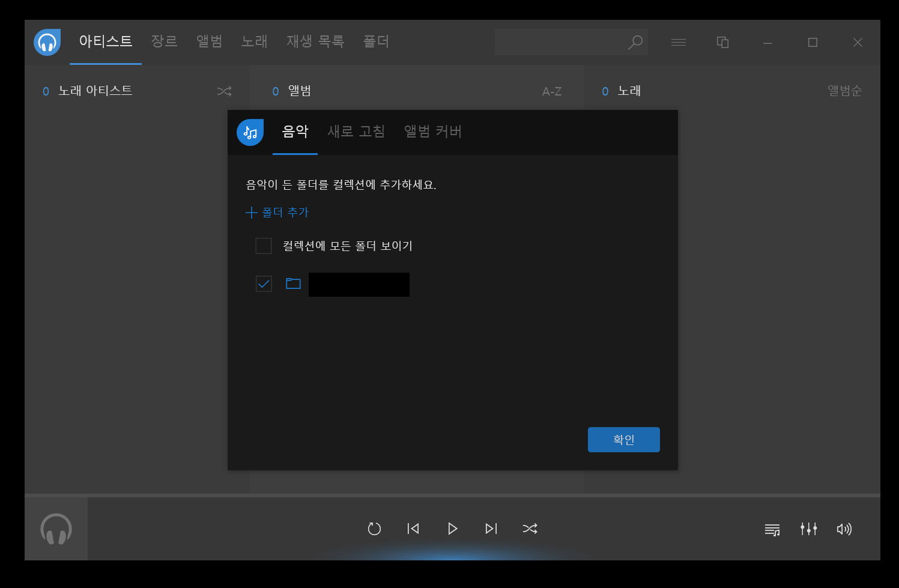This screenshot has height=588, width=899.
Task: Click the headphones cover placeholder in player bar
Action: pyautogui.click(x=56, y=529)
